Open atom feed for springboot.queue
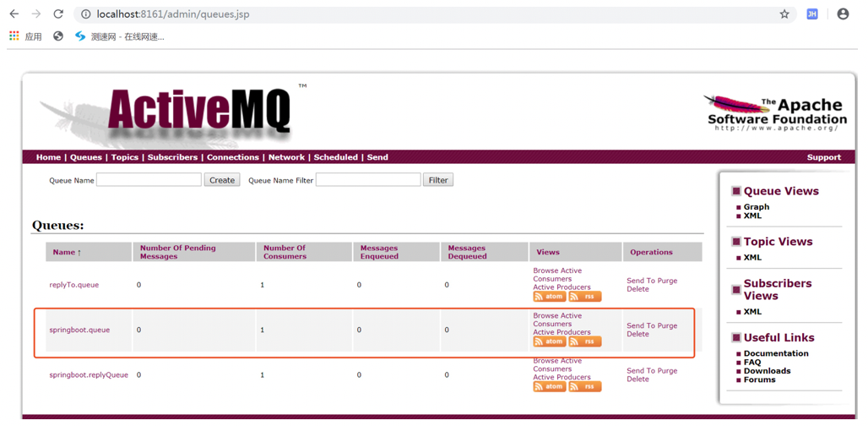Screen dimensions: 868x426 (x=549, y=341)
